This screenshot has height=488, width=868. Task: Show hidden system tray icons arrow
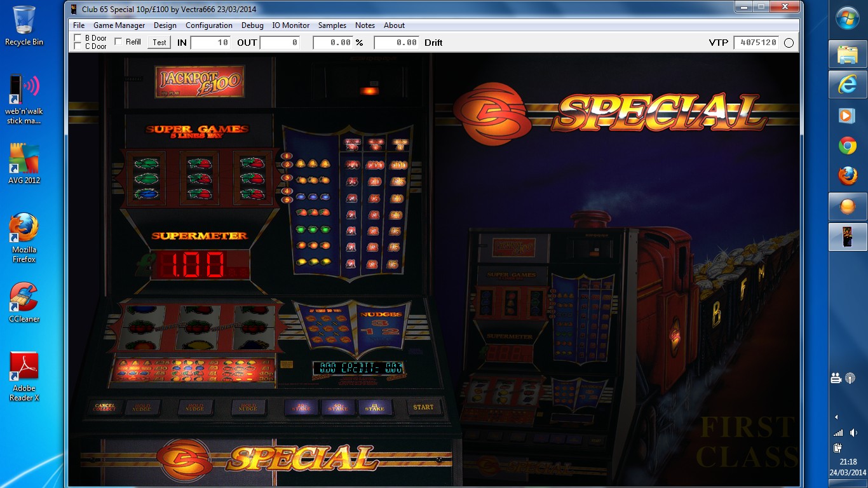coord(836,417)
